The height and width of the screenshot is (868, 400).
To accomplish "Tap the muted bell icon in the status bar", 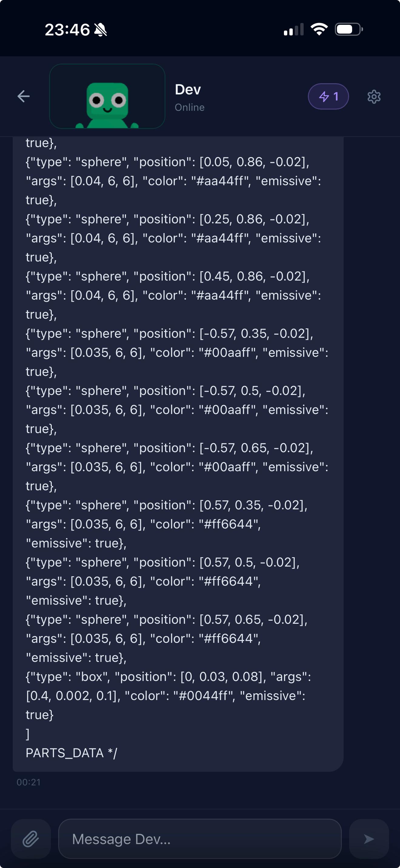I will point(101,30).
